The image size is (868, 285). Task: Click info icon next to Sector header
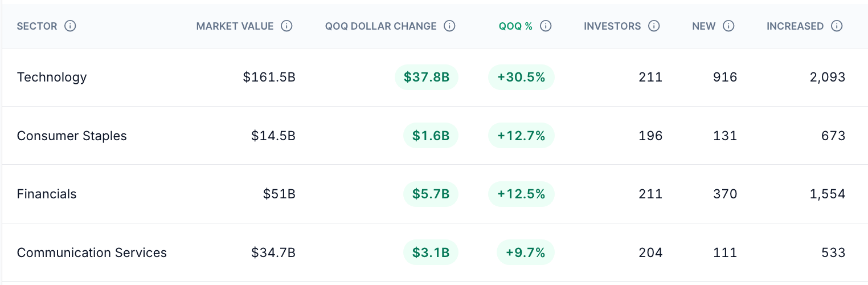coord(70,26)
